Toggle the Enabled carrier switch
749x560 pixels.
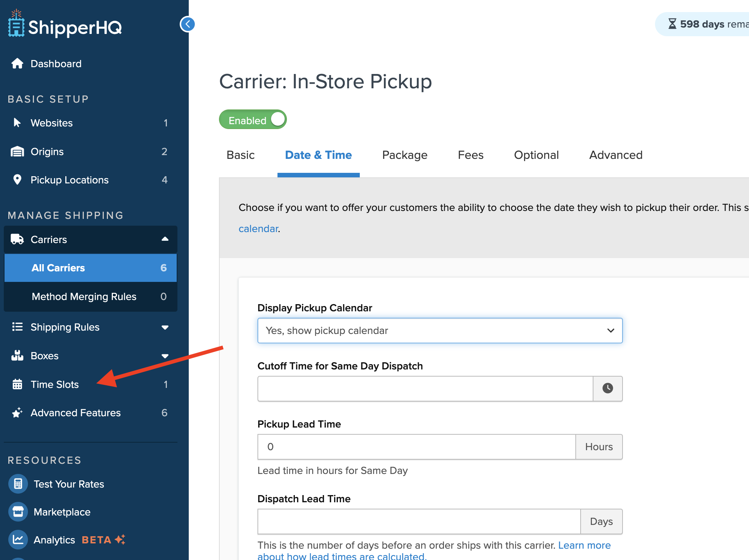click(x=253, y=120)
